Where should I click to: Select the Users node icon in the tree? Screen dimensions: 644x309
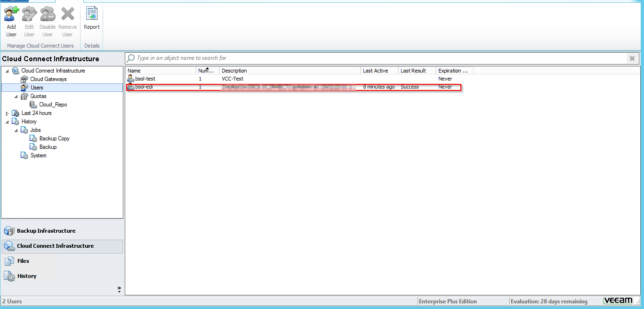coord(24,88)
